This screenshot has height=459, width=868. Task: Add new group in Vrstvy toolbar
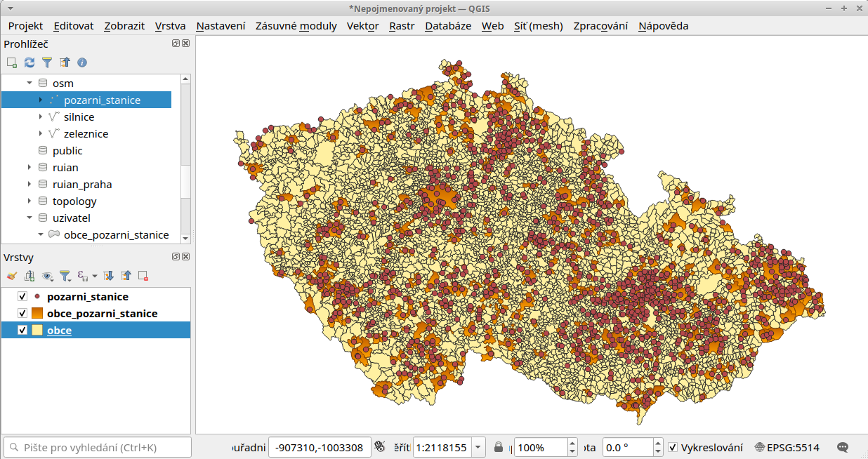pyautogui.click(x=29, y=276)
